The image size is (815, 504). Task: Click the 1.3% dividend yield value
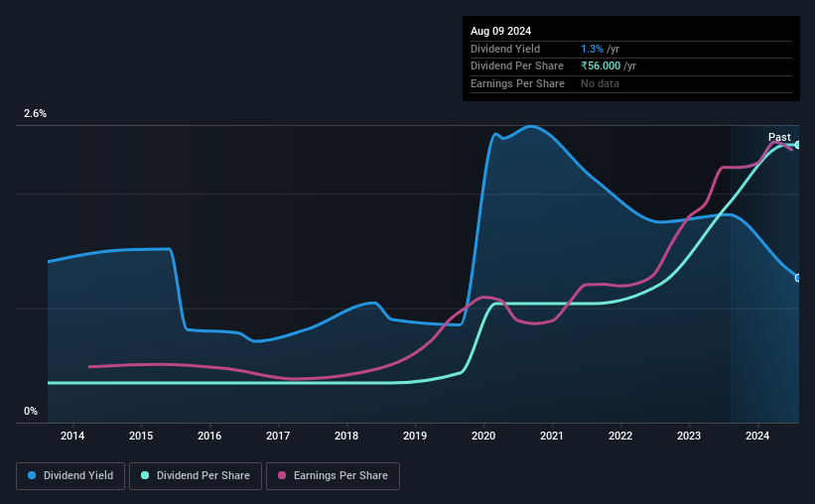(592, 49)
